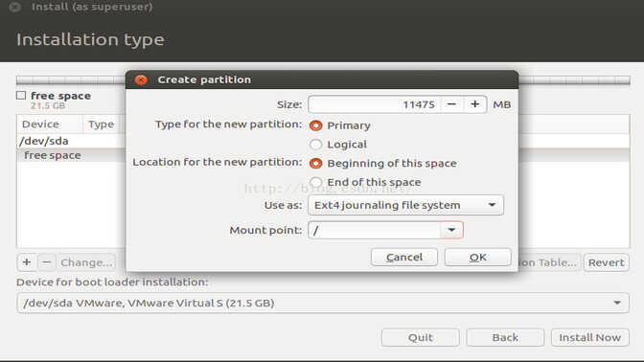Open the Use as filesystem dropdown

point(405,205)
